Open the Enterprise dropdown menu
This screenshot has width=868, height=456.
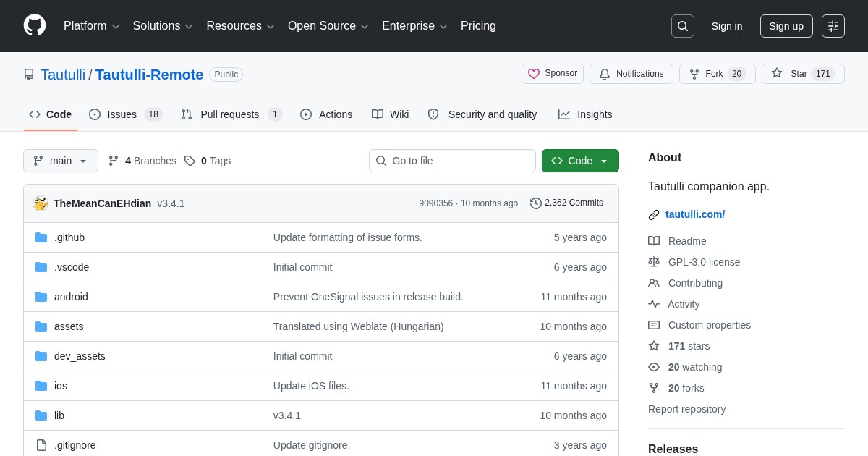coord(414,26)
